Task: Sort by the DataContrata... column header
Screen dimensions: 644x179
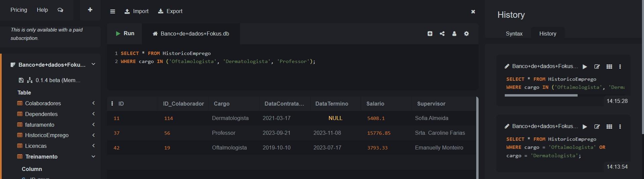Action: (284, 104)
